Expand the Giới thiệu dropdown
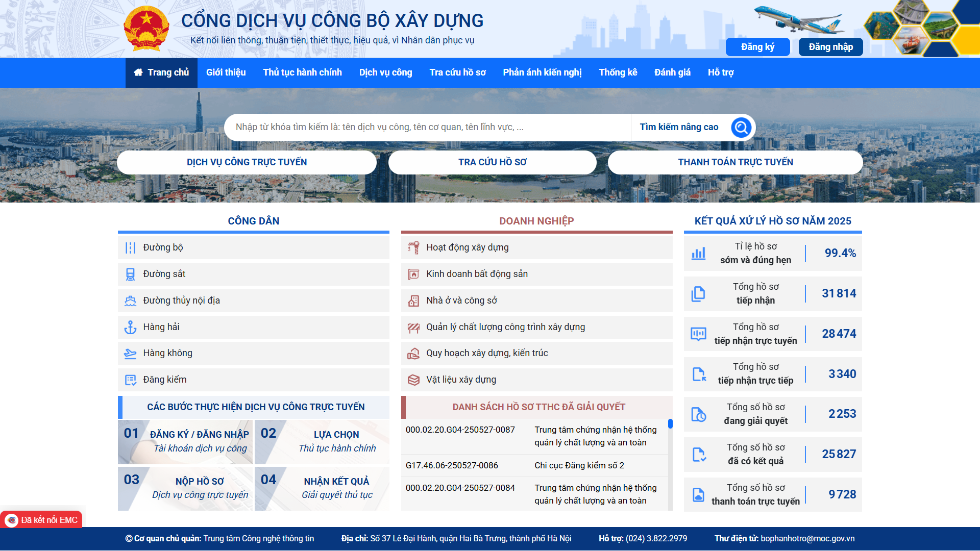Image resolution: width=980 pixels, height=551 pixels. coord(226,72)
